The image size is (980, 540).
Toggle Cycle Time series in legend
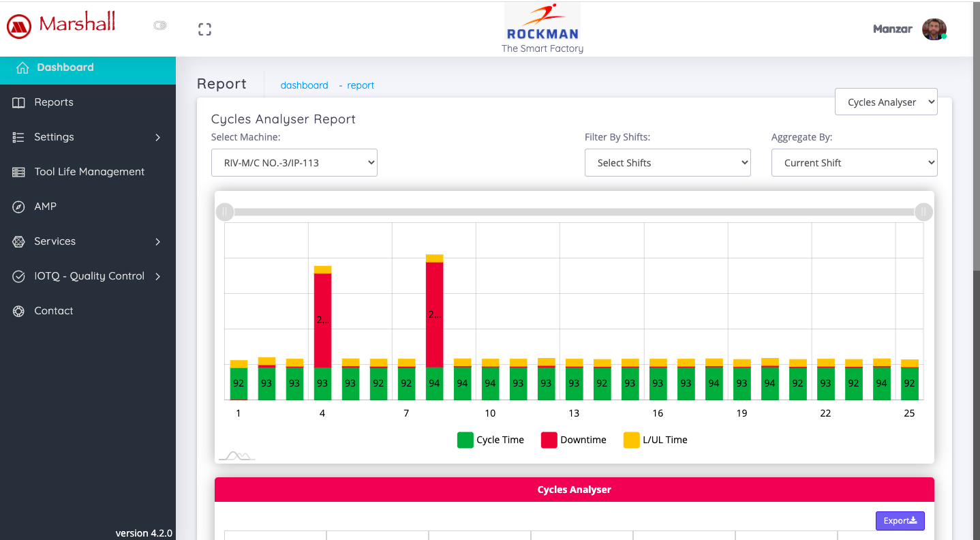491,440
